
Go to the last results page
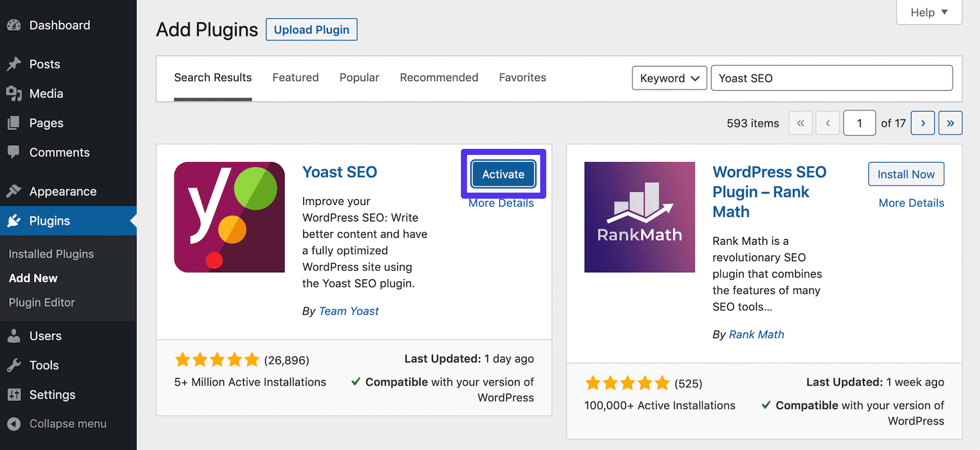[950, 123]
